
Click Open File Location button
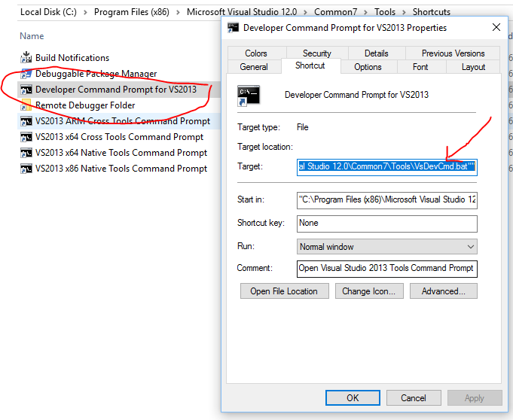tap(284, 291)
